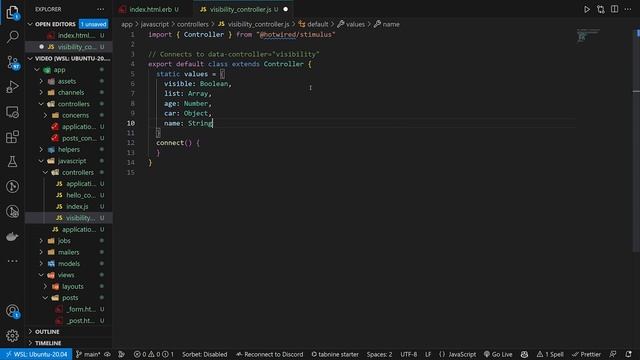Viewport: 640px width, 360px height.
Task: Switch to index.html.erb tab
Action: (x=150, y=9)
